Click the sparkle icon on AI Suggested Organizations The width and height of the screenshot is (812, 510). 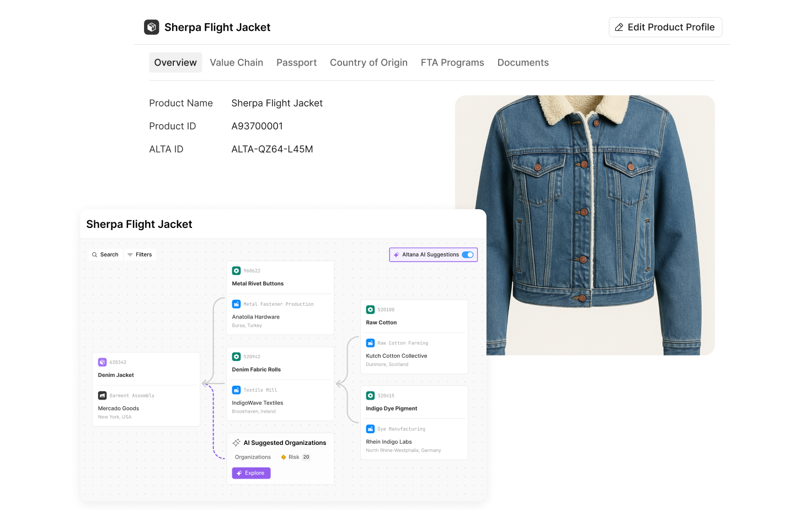tap(237, 442)
